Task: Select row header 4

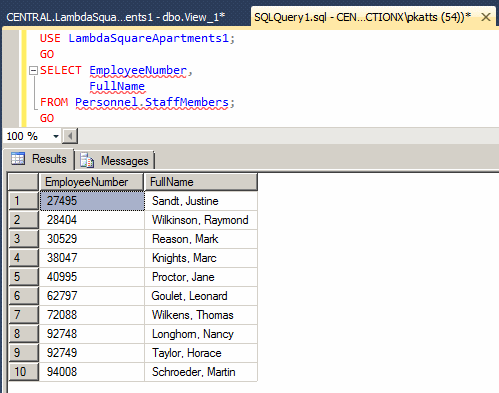Action: tap(23, 258)
